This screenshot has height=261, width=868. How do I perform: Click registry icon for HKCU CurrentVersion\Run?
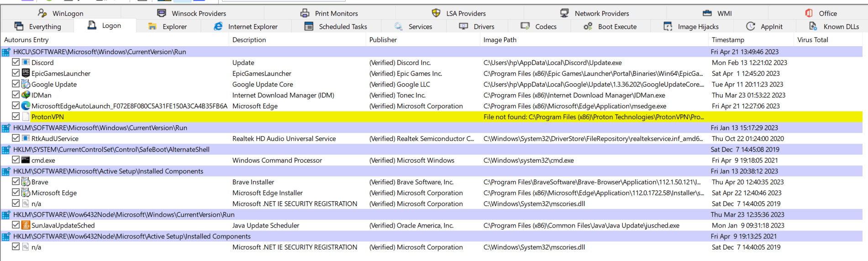click(x=6, y=52)
